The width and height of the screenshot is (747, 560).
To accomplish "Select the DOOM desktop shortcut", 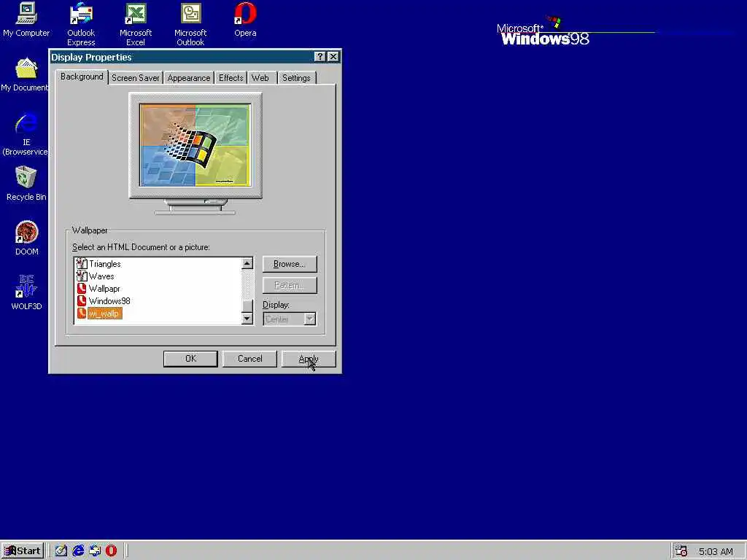I will pyautogui.click(x=26, y=238).
